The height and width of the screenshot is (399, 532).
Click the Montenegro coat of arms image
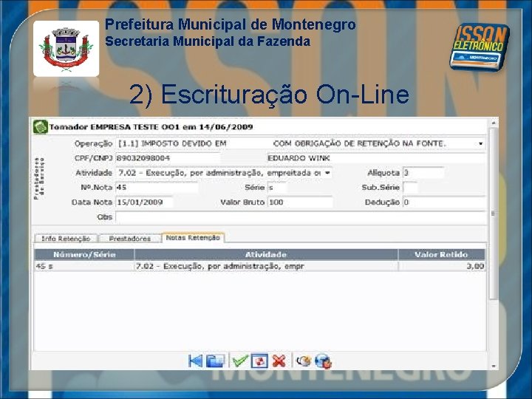coord(66,49)
